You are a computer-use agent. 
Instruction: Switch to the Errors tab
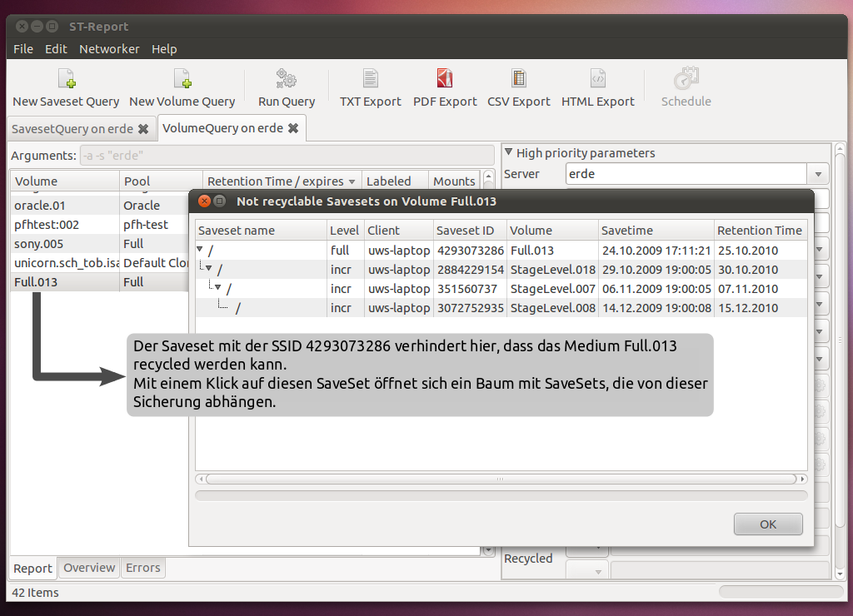click(143, 568)
